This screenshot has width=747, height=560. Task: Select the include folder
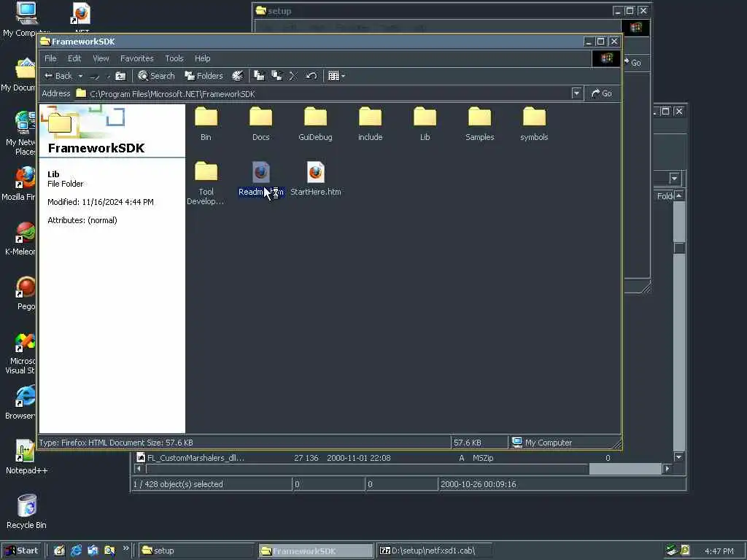[370, 124]
